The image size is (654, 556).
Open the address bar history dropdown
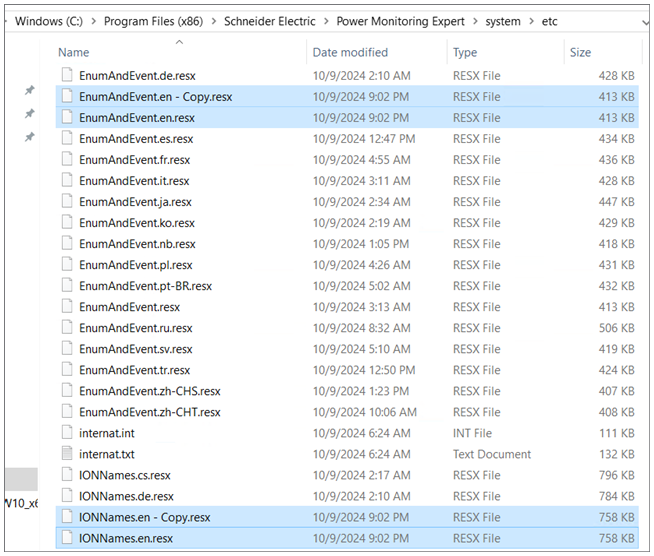click(645, 22)
